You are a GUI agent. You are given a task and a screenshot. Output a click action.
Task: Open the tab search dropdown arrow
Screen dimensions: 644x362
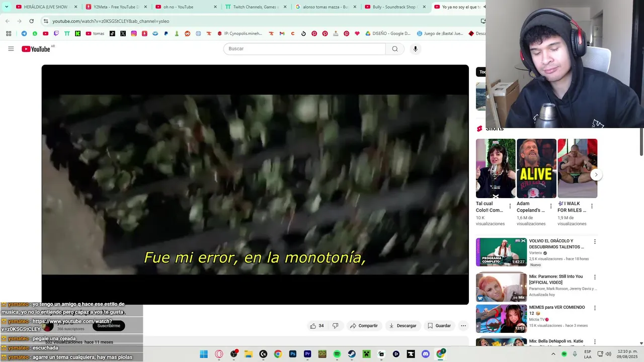tap(7, 7)
